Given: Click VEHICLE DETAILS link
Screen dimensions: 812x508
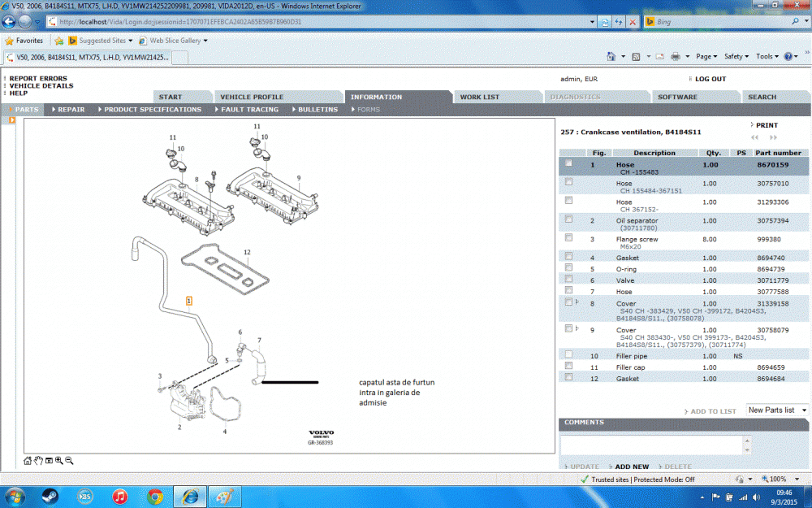Looking at the screenshot, I should (x=41, y=85).
